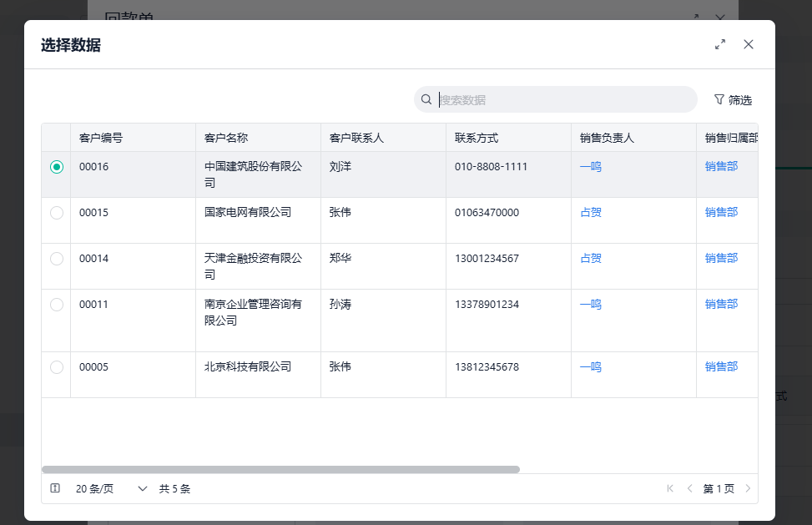Open the 筛选 filter funnel icon
812x525 pixels.
click(x=719, y=99)
